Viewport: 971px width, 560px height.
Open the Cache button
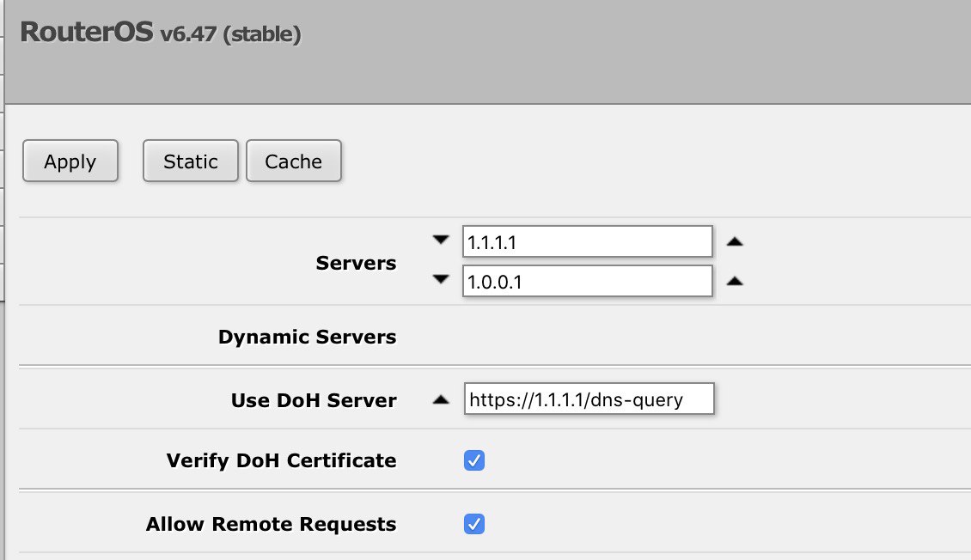pos(294,161)
